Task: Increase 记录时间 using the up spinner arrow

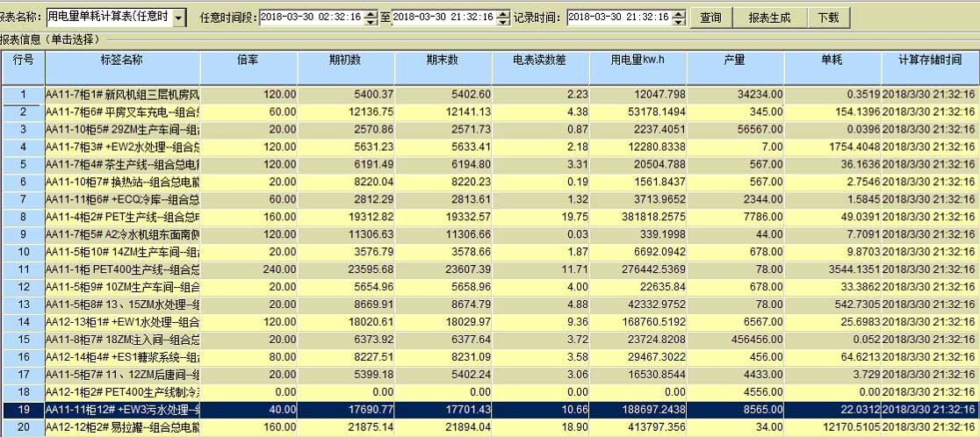Action: point(678,13)
